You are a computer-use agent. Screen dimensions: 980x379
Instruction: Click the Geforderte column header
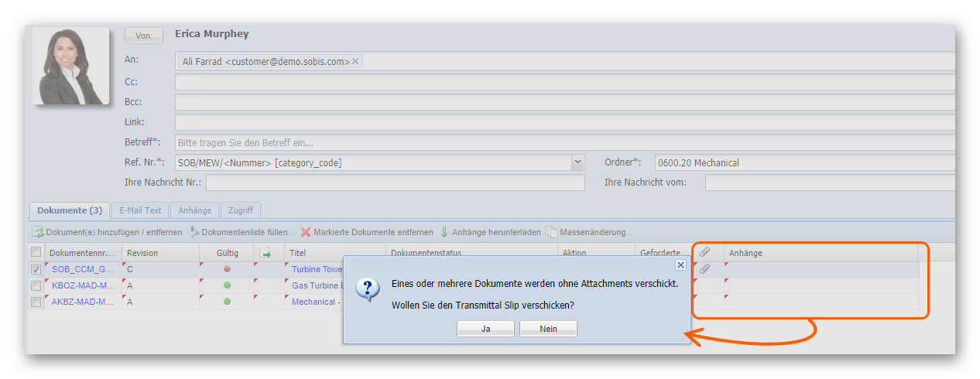coord(664,253)
